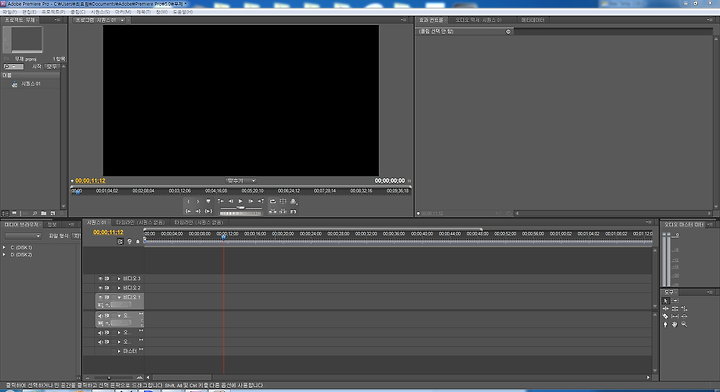Screen dimensions: 720x392
Task: Click Set In Point in program monitor
Action: pyautogui.click(x=189, y=201)
